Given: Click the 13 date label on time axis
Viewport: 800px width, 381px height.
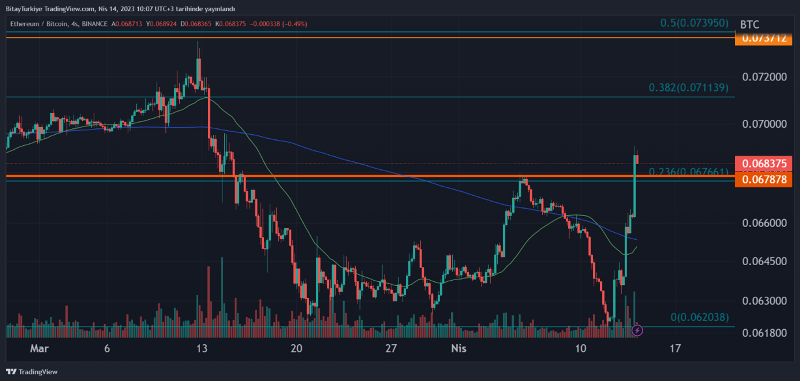Looking at the screenshot, I should [202, 349].
